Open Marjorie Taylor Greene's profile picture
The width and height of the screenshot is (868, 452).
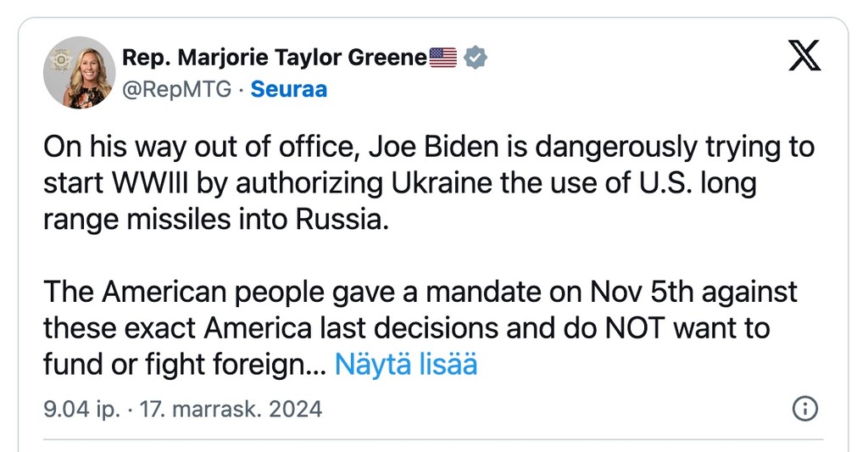tap(79, 72)
